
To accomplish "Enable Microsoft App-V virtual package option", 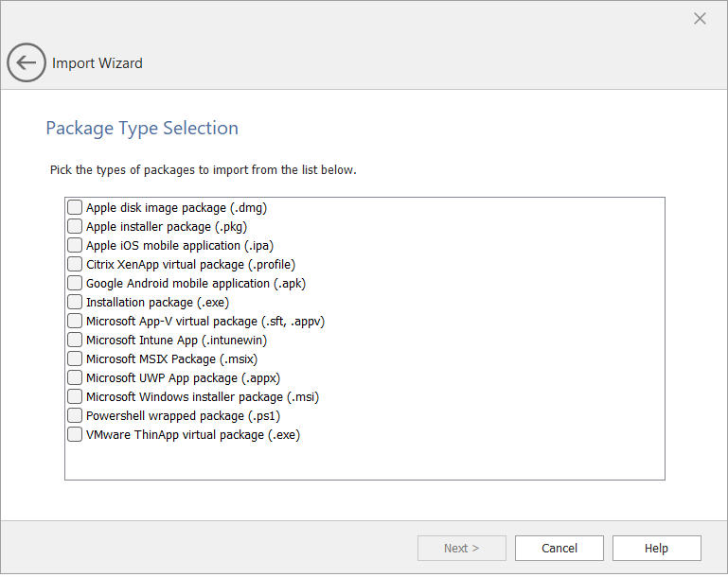I will (x=75, y=321).
